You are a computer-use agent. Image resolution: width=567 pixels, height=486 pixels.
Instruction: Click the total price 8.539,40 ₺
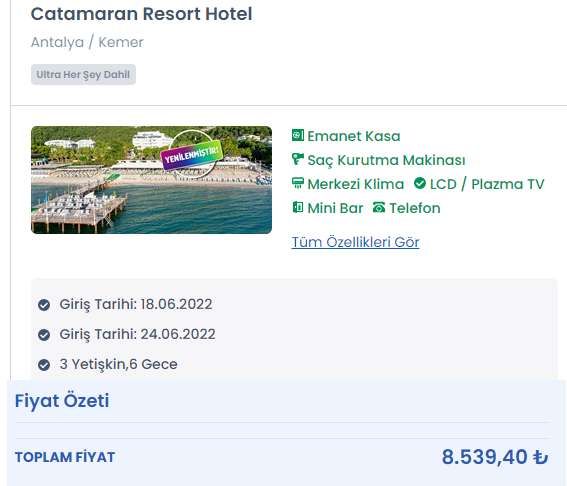tap(495, 457)
